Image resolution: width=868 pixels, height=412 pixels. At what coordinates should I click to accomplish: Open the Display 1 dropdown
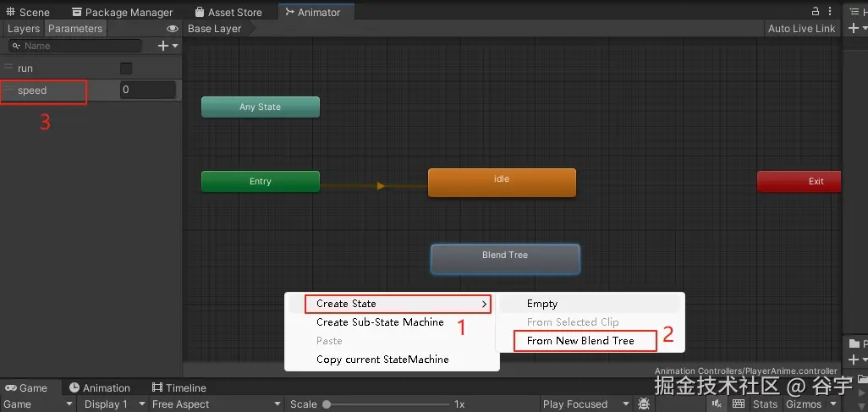click(x=113, y=404)
